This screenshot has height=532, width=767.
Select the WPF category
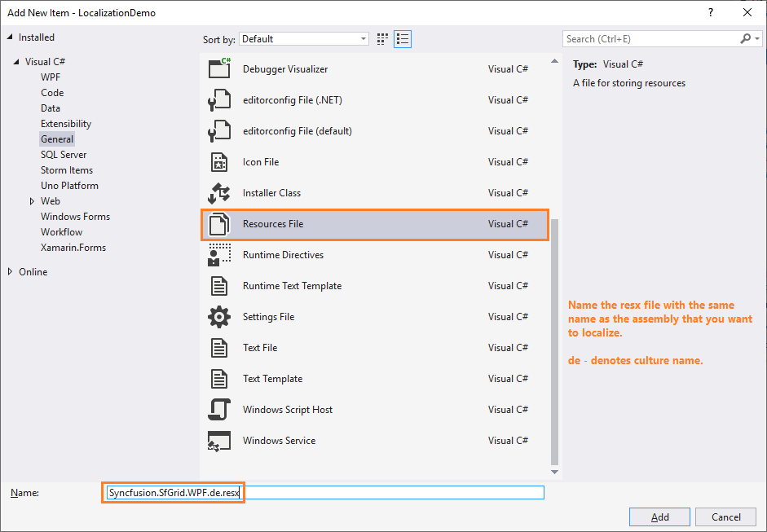coord(51,77)
